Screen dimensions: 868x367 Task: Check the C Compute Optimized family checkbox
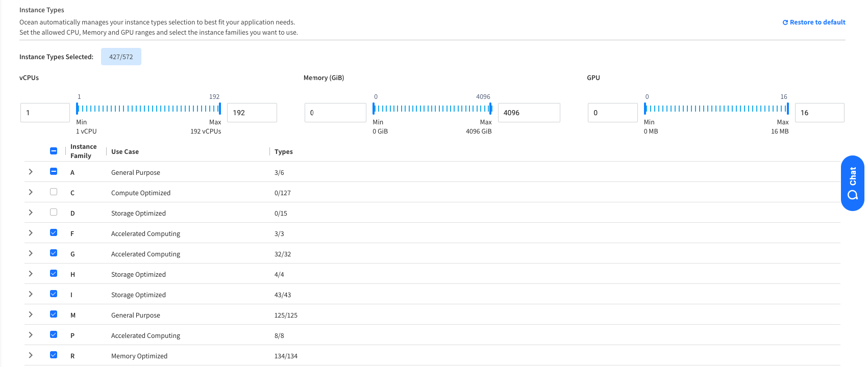click(54, 192)
